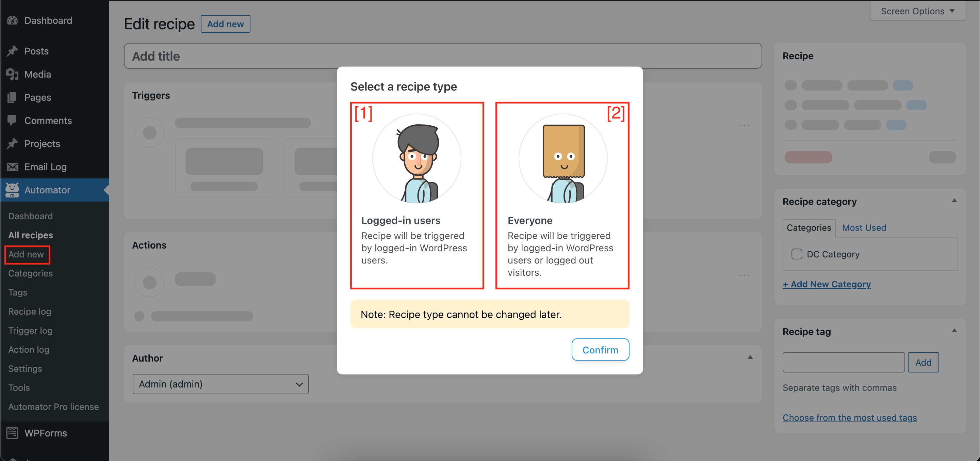Click + Add New Category link
The image size is (980, 461).
coord(827,284)
